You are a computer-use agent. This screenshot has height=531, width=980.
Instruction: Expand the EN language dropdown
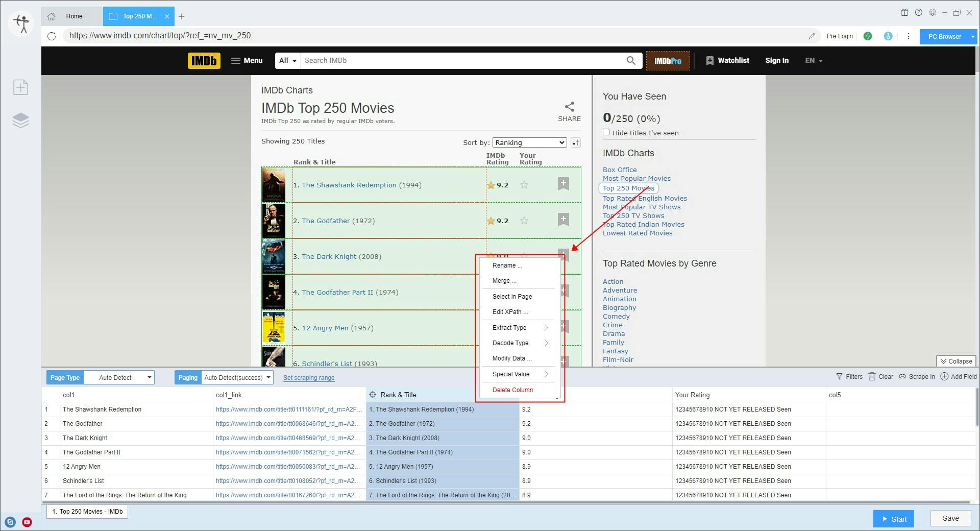pyautogui.click(x=814, y=60)
